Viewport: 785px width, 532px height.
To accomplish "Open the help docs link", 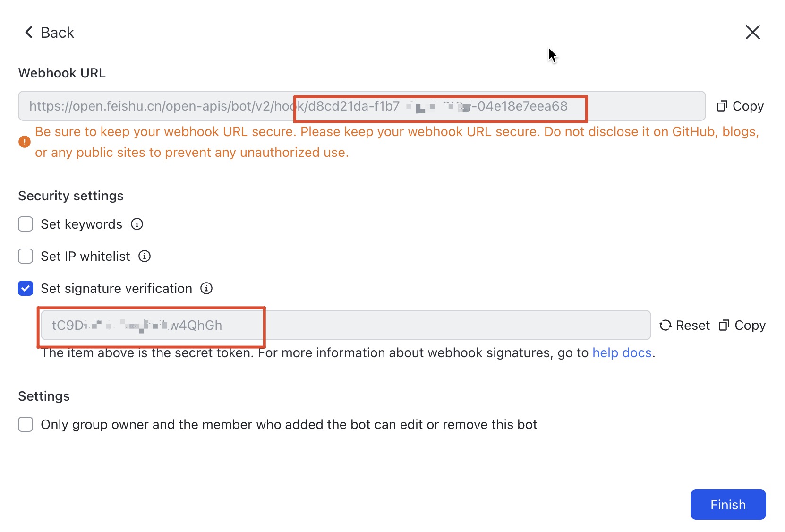I will click(x=622, y=353).
